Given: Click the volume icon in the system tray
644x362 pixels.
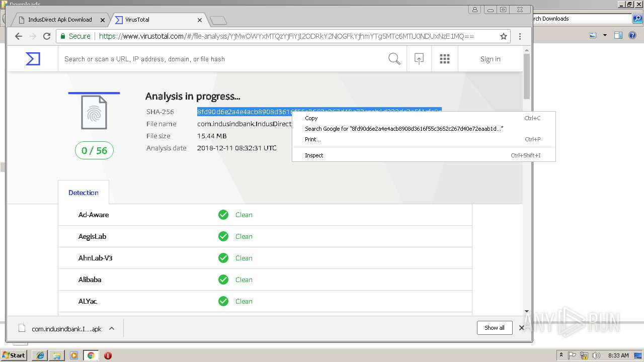Looking at the screenshot, I should (597, 355).
